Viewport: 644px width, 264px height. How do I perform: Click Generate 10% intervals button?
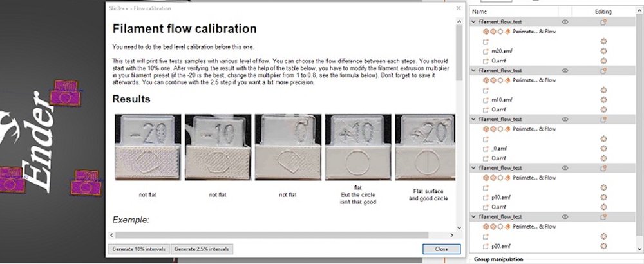(x=138, y=249)
